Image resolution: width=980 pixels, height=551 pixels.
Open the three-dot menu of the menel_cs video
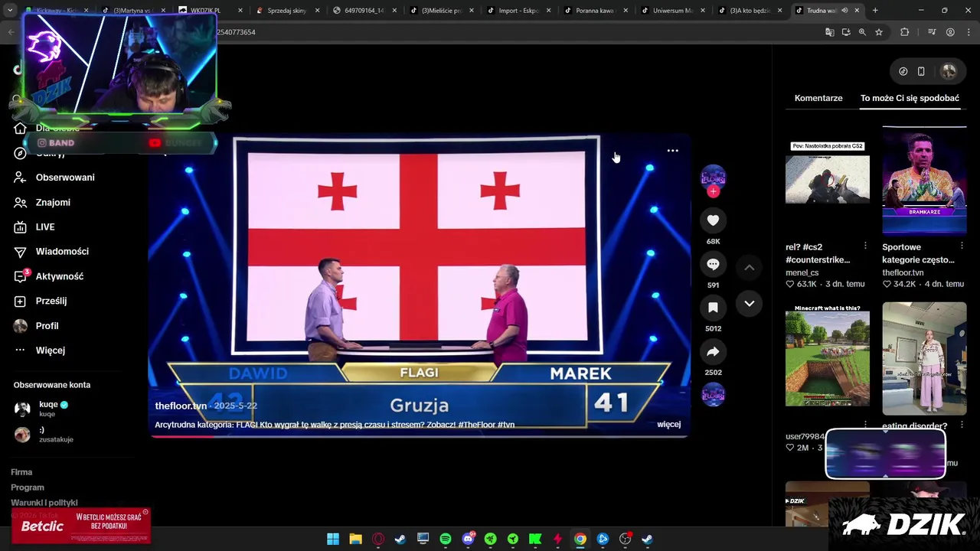click(865, 246)
